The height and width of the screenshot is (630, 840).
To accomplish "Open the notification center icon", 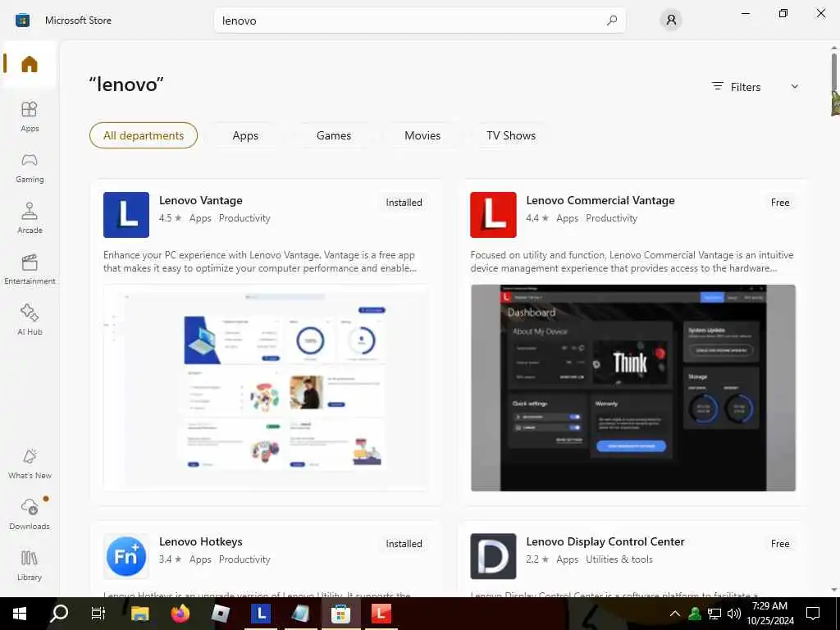I will pos(813,614).
